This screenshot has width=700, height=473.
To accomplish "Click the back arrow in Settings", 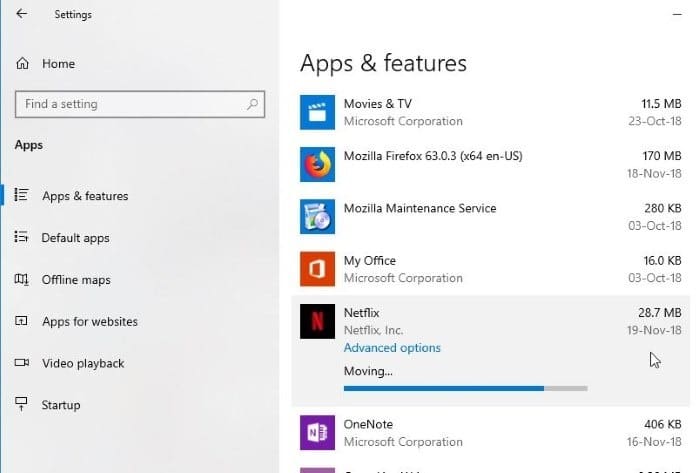I will pyautogui.click(x=21, y=14).
